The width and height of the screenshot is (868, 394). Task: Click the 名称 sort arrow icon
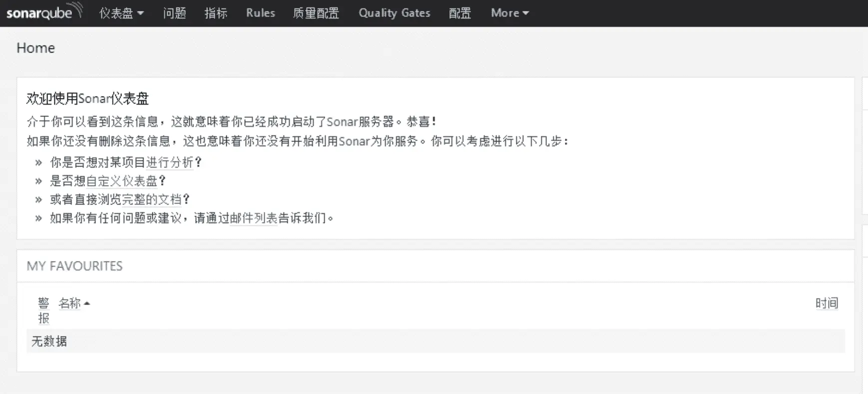[87, 303]
